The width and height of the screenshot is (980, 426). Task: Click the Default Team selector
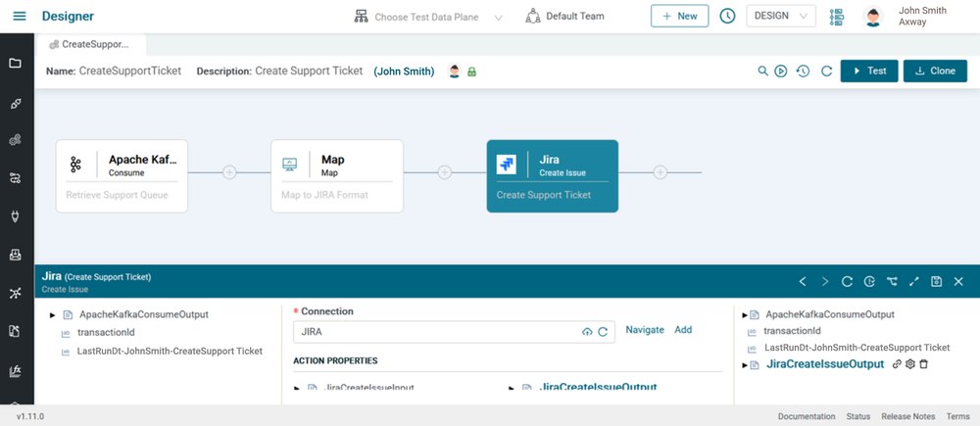coord(565,17)
